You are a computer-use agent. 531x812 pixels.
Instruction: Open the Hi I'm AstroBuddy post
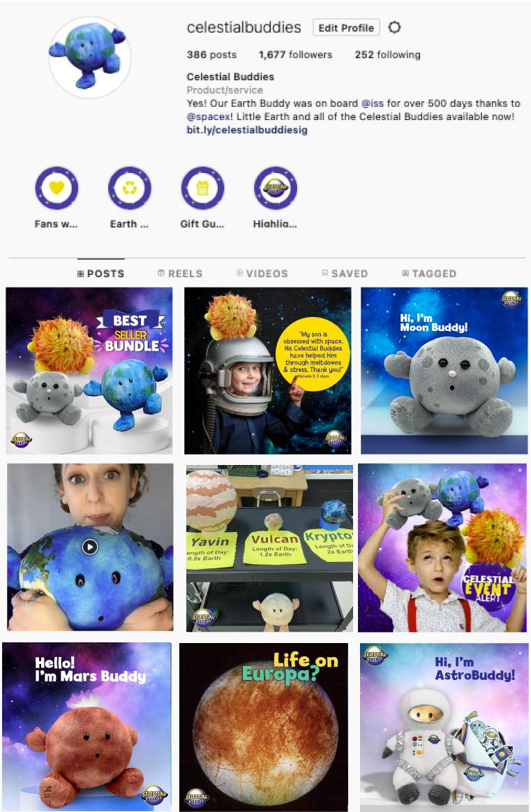pyautogui.click(x=444, y=727)
